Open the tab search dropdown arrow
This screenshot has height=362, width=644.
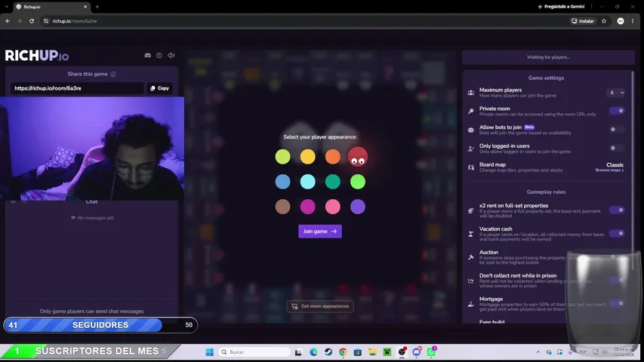(x=6, y=7)
